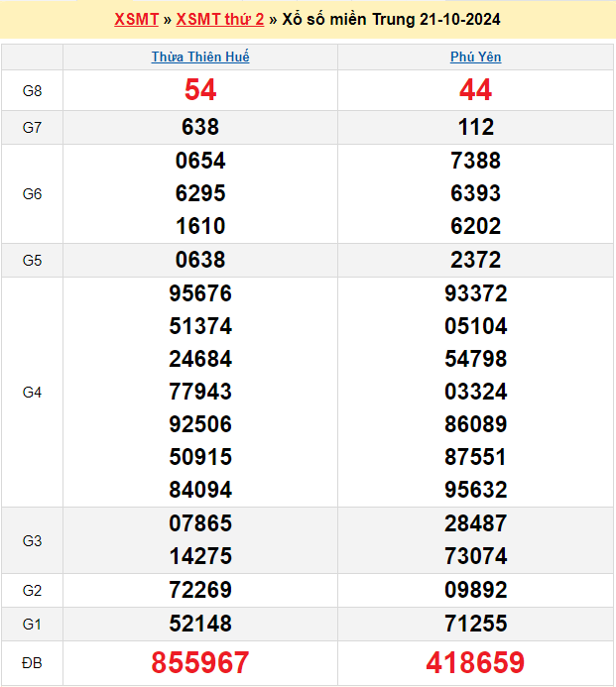Select the G8 result 54
Screen dimensions: 616x687
click(200, 90)
